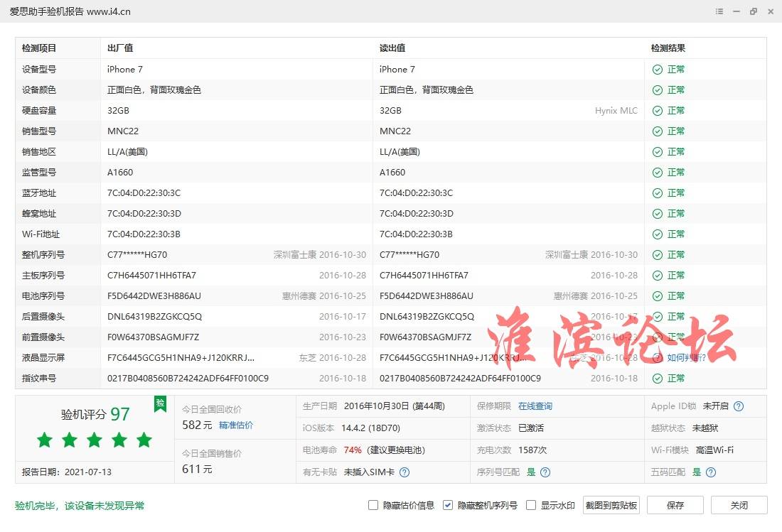Click the 已激活 activation status
This screenshot has width=782, height=532.
coord(531,428)
